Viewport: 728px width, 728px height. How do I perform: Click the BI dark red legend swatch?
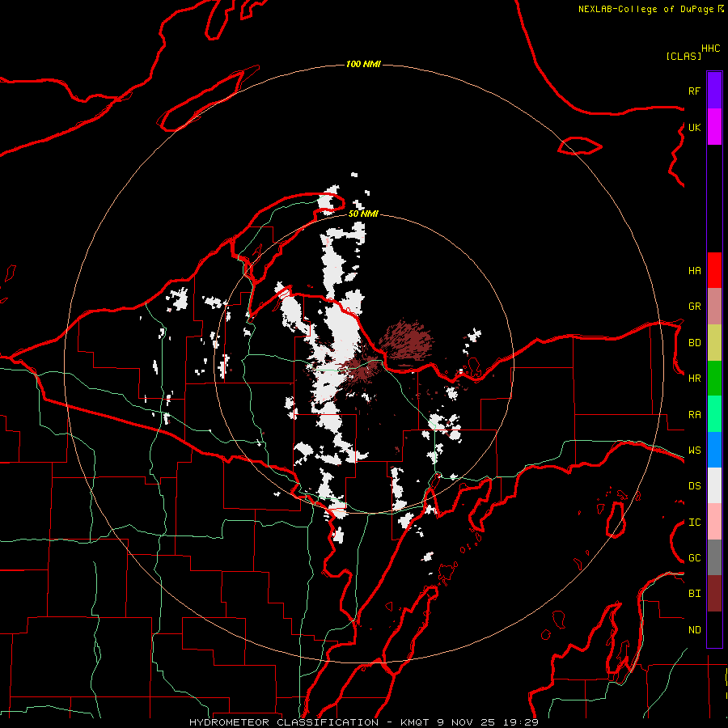tap(714, 594)
